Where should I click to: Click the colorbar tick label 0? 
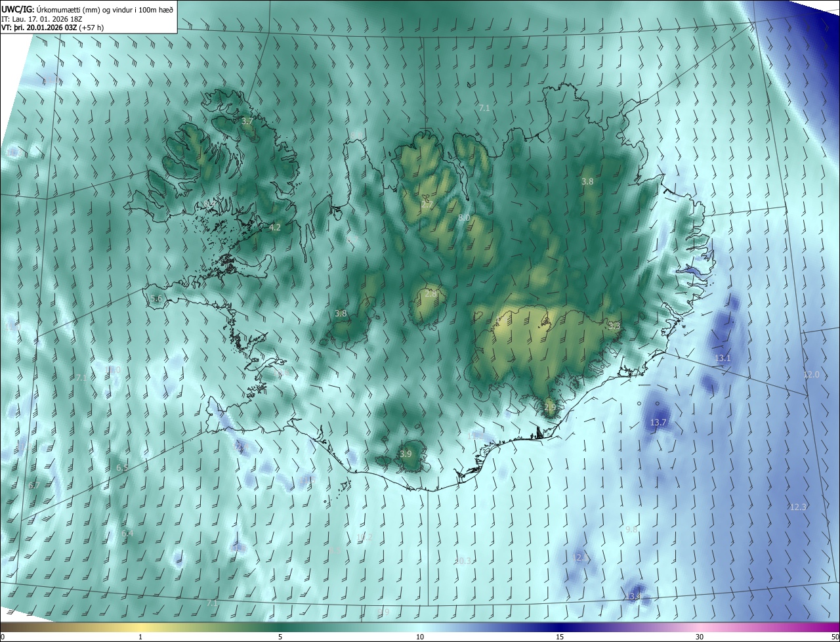pos(3,637)
